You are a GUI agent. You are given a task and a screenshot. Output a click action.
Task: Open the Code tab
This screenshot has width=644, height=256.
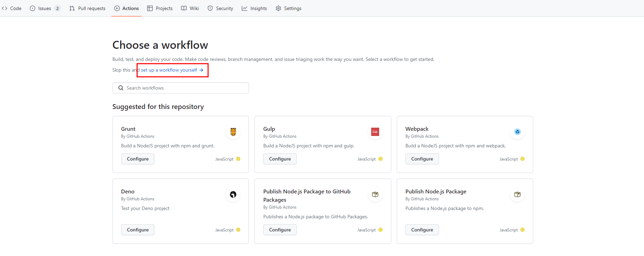pos(12,8)
